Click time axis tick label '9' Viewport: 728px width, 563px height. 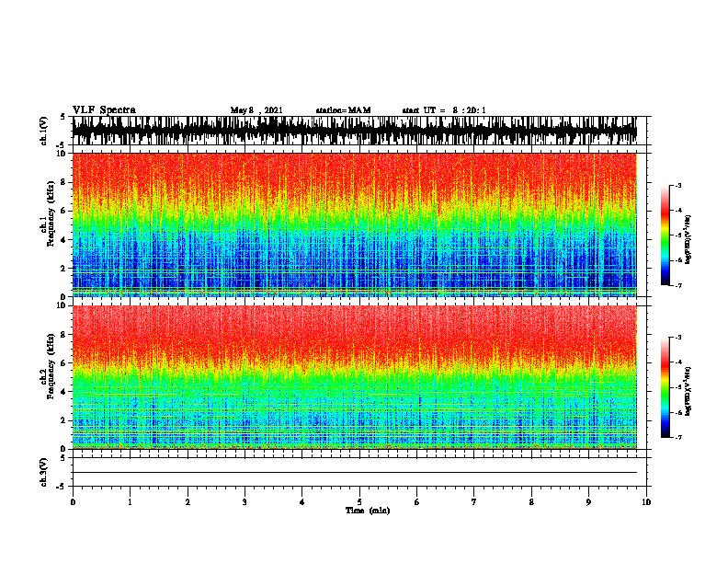[x=588, y=501]
